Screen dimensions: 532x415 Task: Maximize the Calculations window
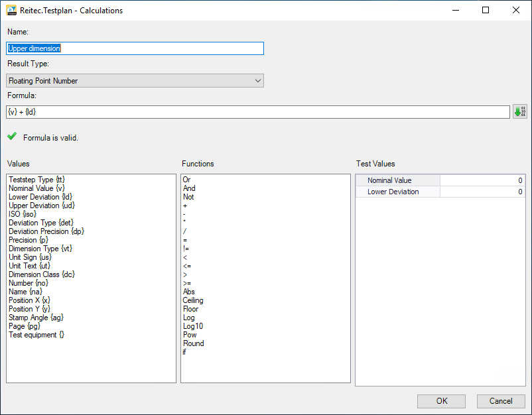(x=486, y=11)
